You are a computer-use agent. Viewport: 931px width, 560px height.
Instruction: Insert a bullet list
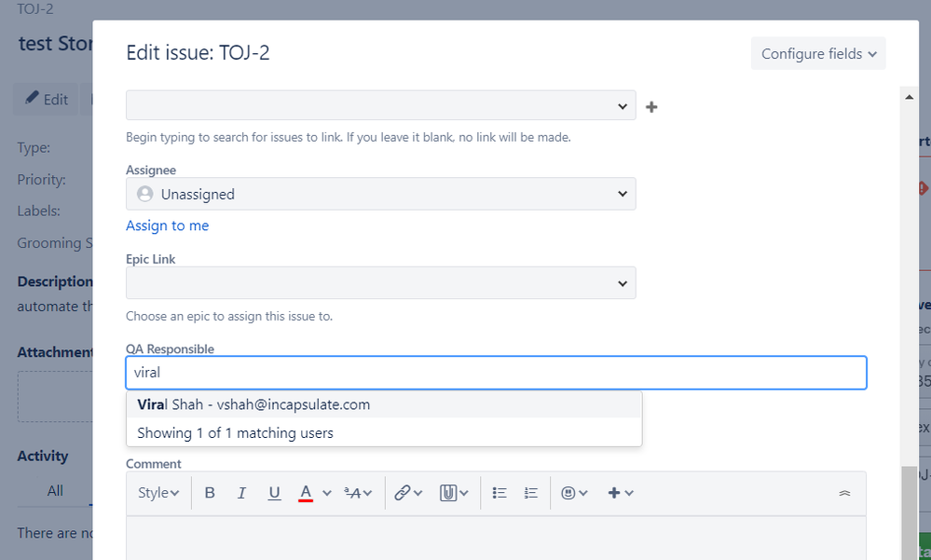(500, 493)
